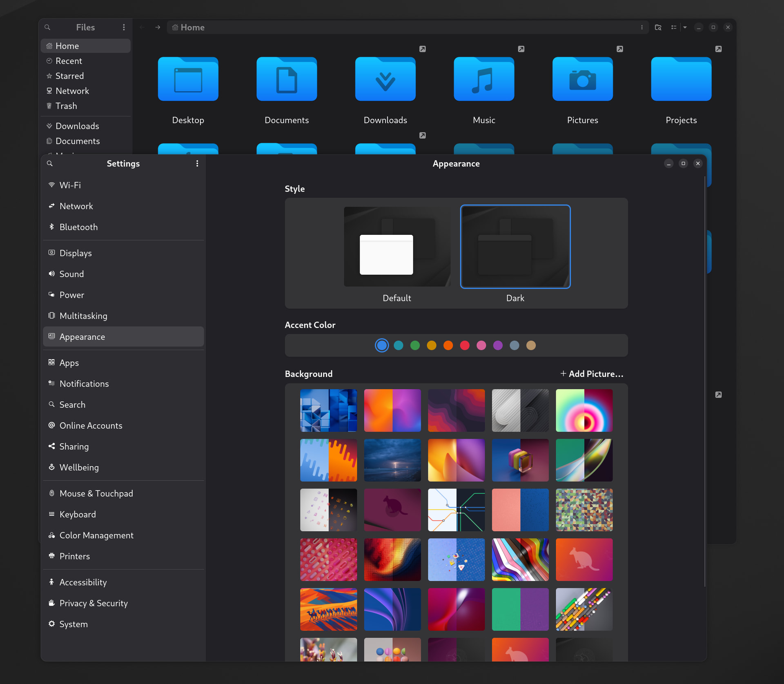Expand the view options dropdown arrow in Files
This screenshot has height=684, width=784.
[685, 27]
